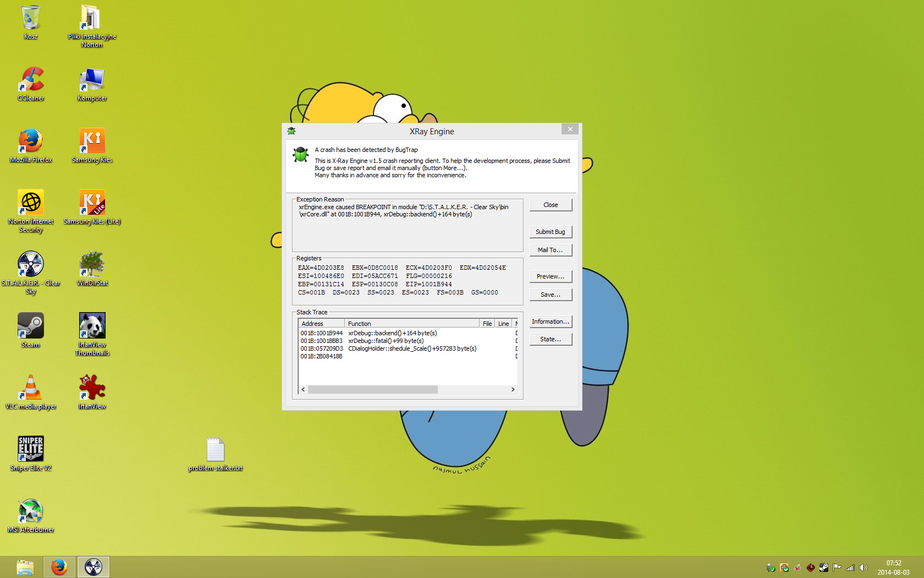Select S.T.A.L.K.E.R. - Clear Sky shortcut
The height and width of the screenshot is (578, 924).
pos(31,272)
